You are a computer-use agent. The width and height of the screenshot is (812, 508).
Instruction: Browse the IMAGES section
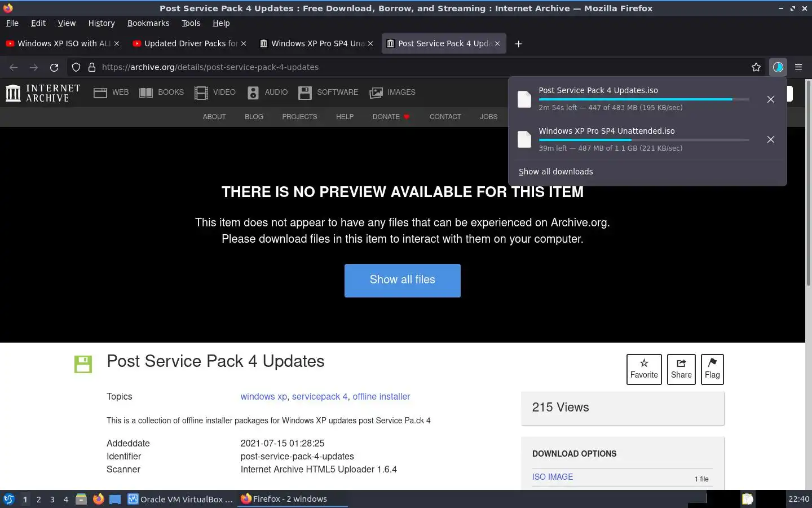point(392,93)
